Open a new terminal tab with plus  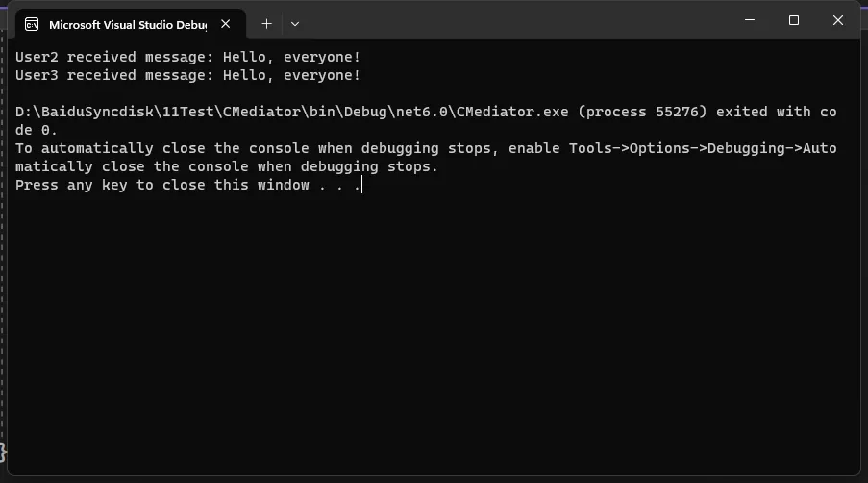coord(267,24)
